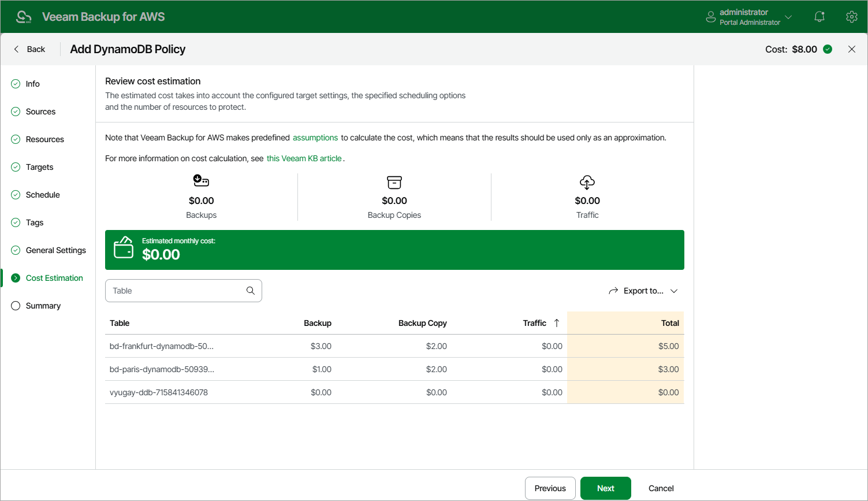The height and width of the screenshot is (501, 868).
Task: Click the Resources step checkmark icon
Action: pyautogui.click(x=16, y=139)
